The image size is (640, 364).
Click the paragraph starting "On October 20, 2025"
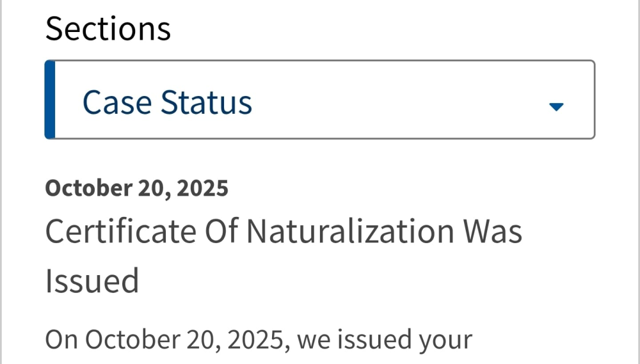tap(258, 340)
